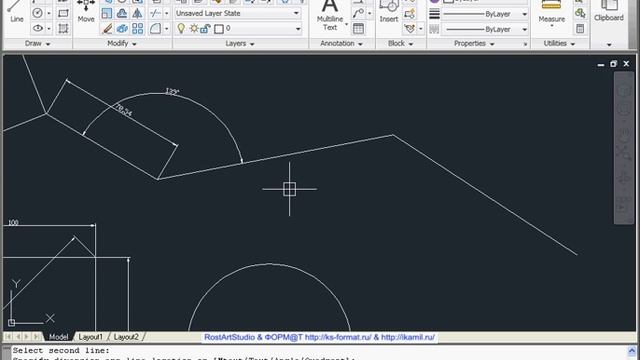Click the layer 0 color square
Screen dimensions: 640x360
pyautogui.click(x=219, y=29)
